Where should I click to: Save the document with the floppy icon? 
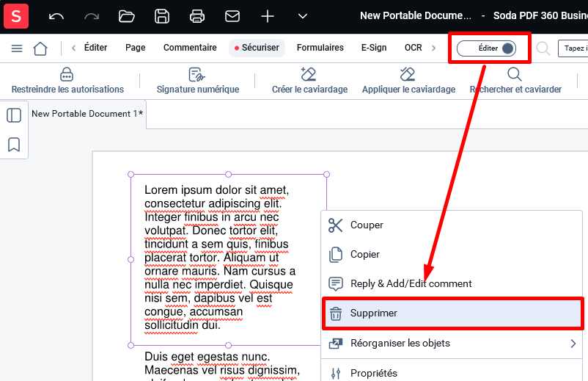(x=162, y=16)
